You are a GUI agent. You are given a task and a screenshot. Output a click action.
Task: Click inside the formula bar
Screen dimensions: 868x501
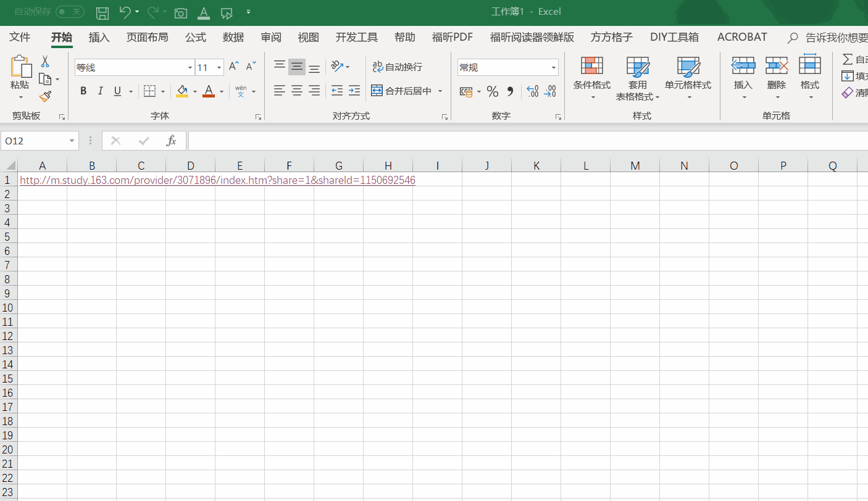click(x=432, y=140)
